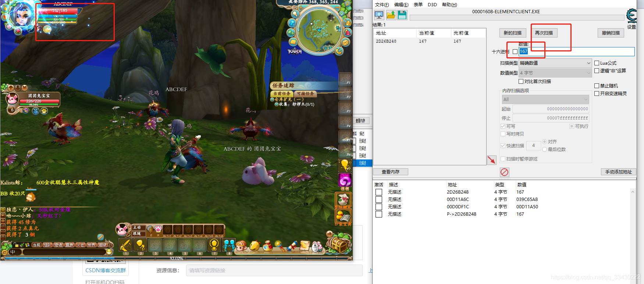Enable the Lua公式 checkbox
Viewport: 644px width, 284px height.
coord(597,63)
